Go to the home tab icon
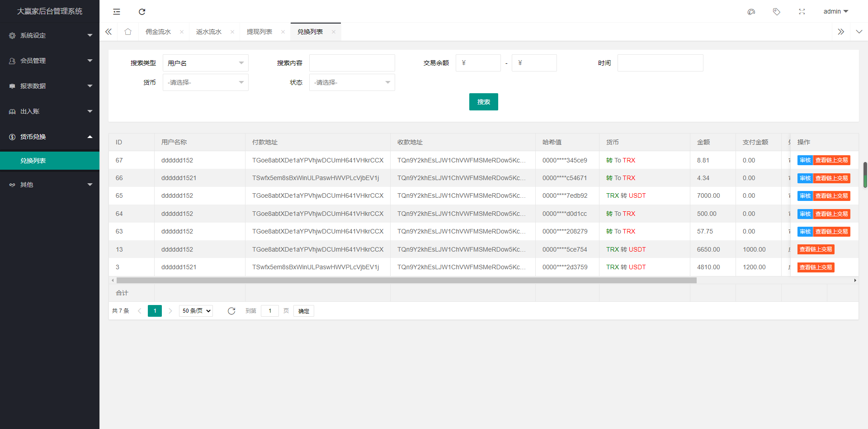The height and width of the screenshot is (429, 868). (x=128, y=32)
